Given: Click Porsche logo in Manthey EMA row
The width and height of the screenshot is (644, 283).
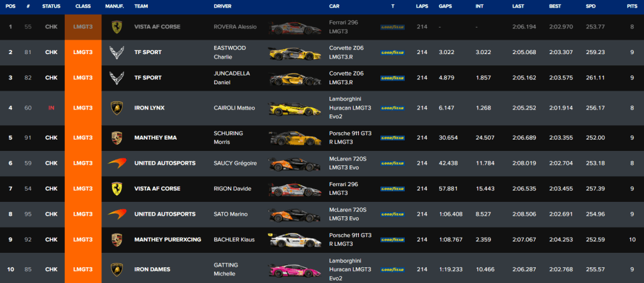Looking at the screenshot, I should click(x=116, y=138).
